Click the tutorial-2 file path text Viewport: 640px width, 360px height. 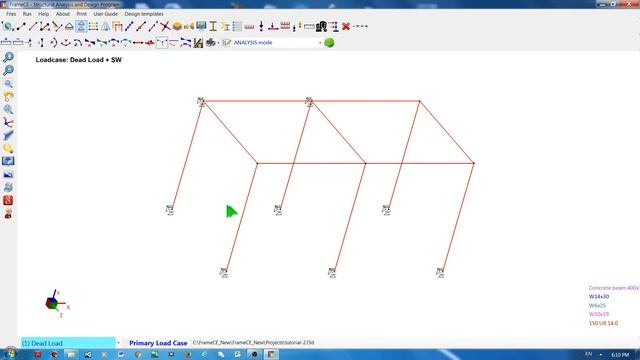(253, 343)
